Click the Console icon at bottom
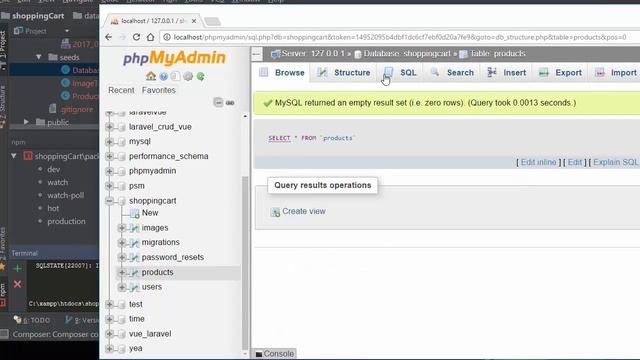 (259, 354)
